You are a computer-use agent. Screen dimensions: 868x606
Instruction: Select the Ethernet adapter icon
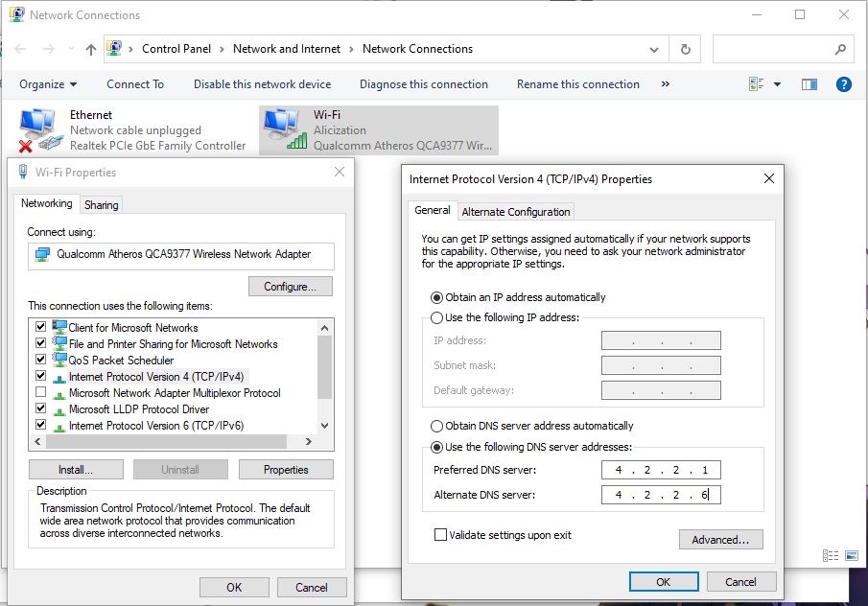click(x=40, y=129)
